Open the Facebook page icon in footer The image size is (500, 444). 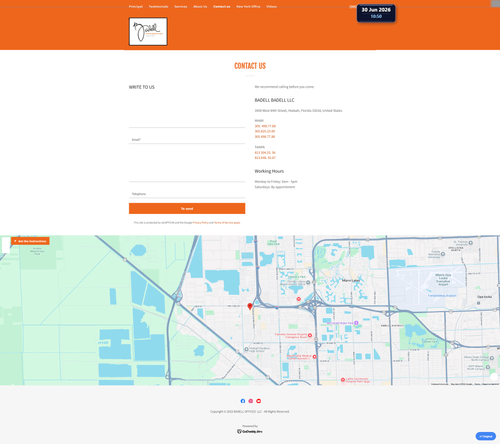pyautogui.click(x=243, y=401)
